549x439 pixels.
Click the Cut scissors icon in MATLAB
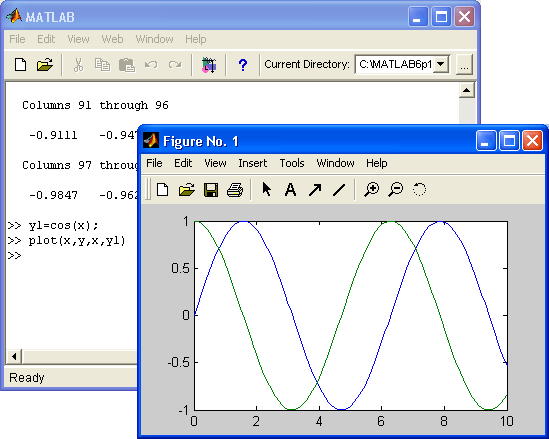point(78,65)
